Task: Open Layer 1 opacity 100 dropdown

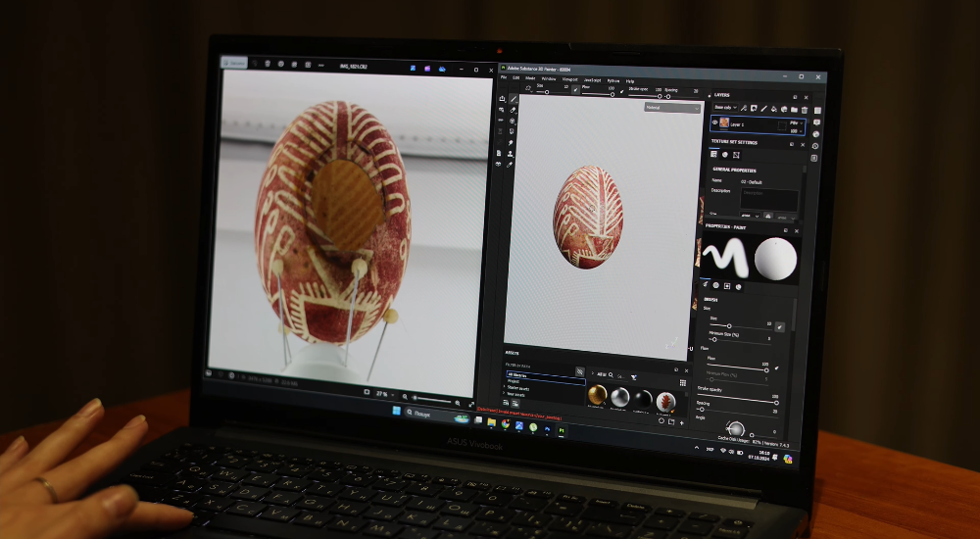Action: pyautogui.click(x=796, y=131)
